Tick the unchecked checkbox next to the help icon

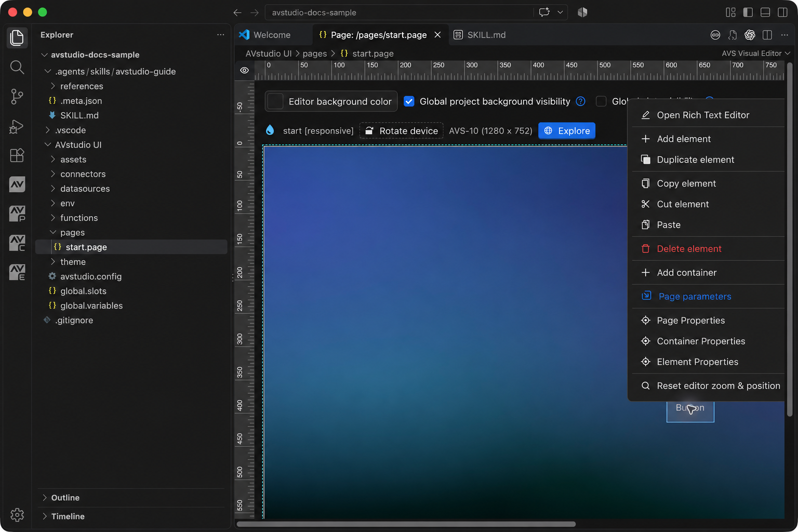601,101
